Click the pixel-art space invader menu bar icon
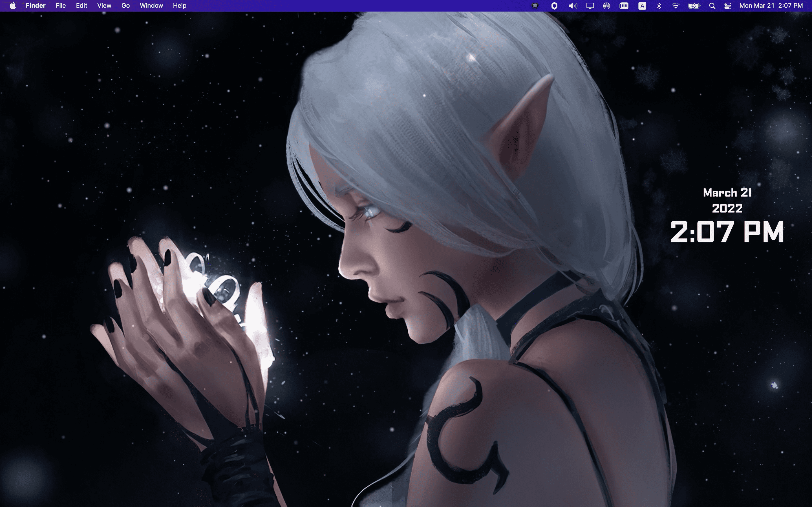This screenshot has height=507, width=812. coord(535,5)
